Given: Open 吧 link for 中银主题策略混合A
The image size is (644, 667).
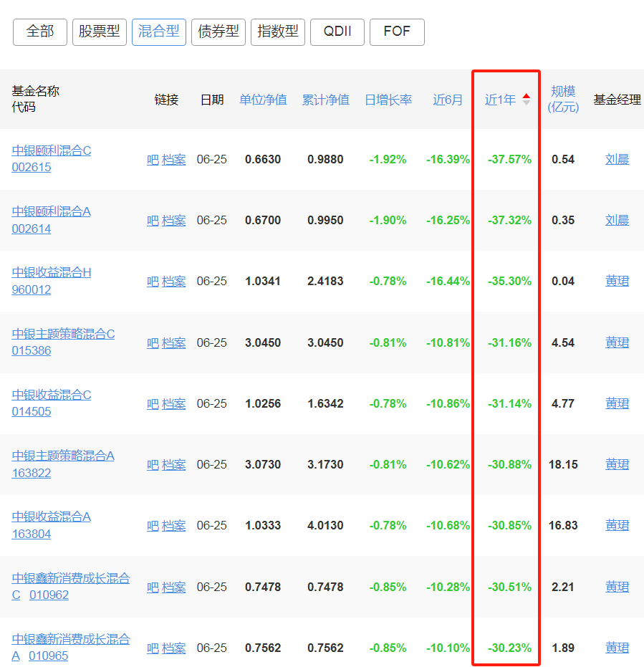Looking at the screenshot, I should (153, 464).
